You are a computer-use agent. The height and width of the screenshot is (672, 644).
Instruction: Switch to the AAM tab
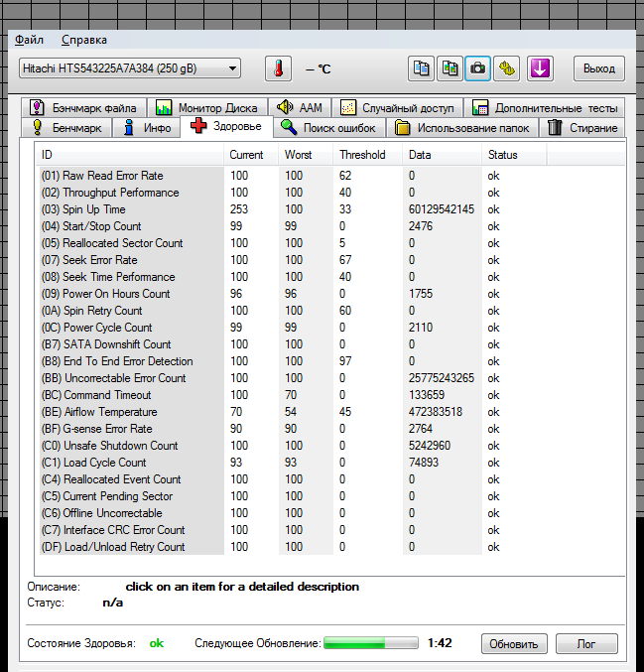(300, 107)
